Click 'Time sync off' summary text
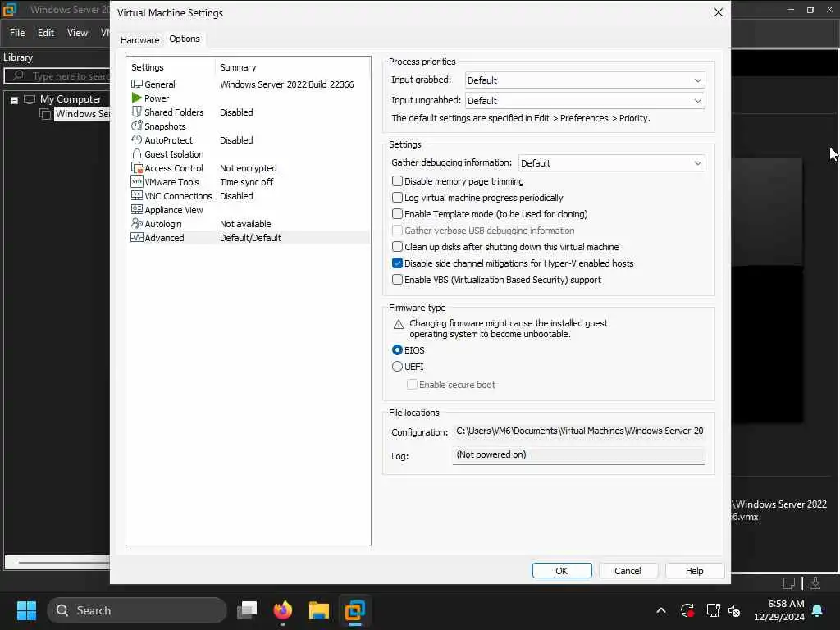 (x=246, y=182)
